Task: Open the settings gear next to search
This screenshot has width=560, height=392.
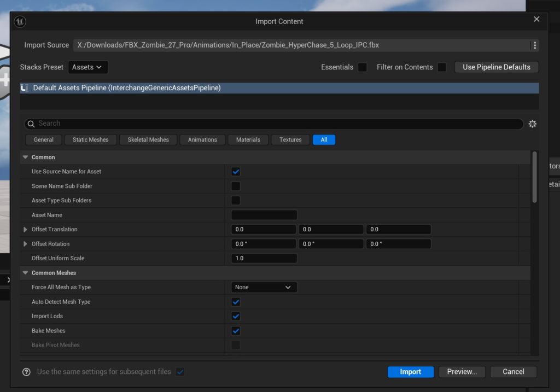Action: [x=533, y=124]
